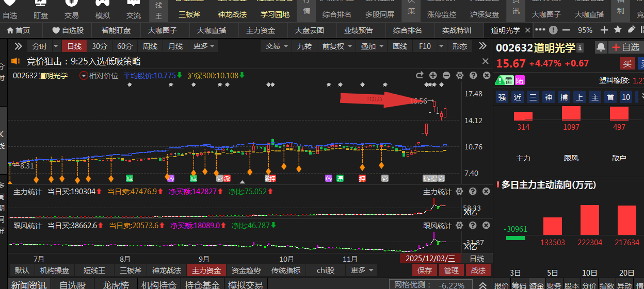This screenshot has height=289, width=644.
Task: Open the 盯盘 monitoring tool
Action: (x=41, y=10)
